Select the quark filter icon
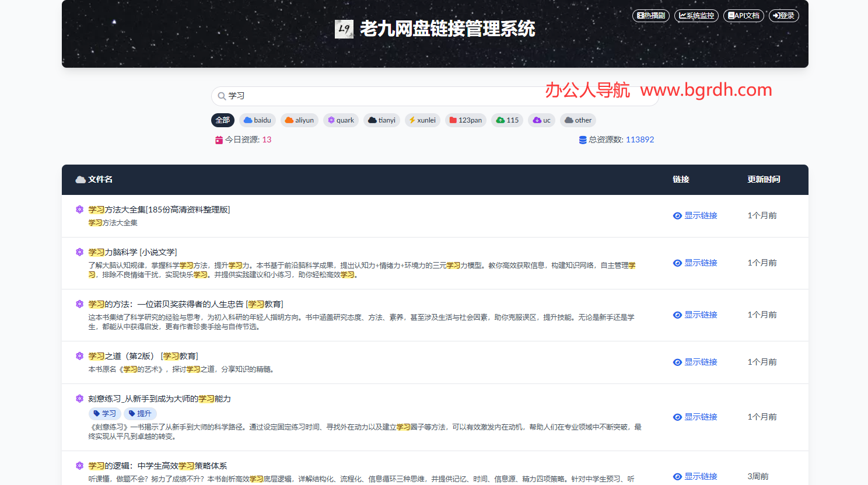The width and height of the screenshot is (868, 485). pyautogui.click(x=331, y=120)
